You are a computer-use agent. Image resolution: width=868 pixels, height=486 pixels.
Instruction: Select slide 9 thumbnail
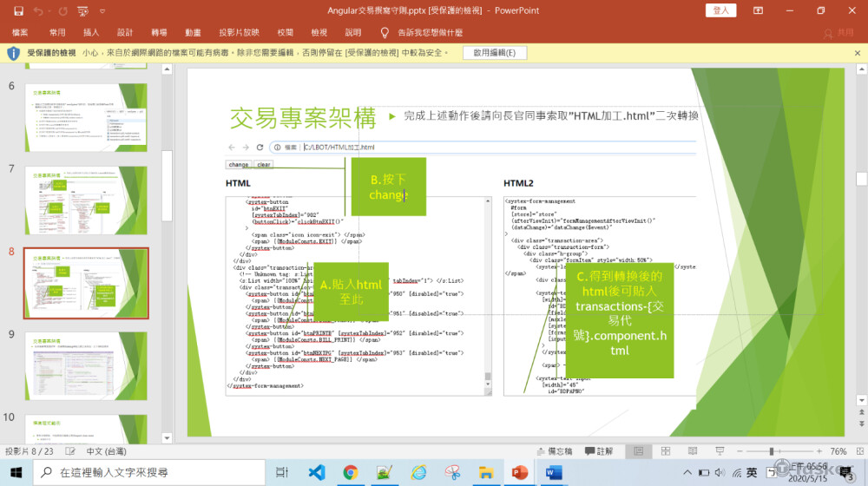click(x=86, y=366)
